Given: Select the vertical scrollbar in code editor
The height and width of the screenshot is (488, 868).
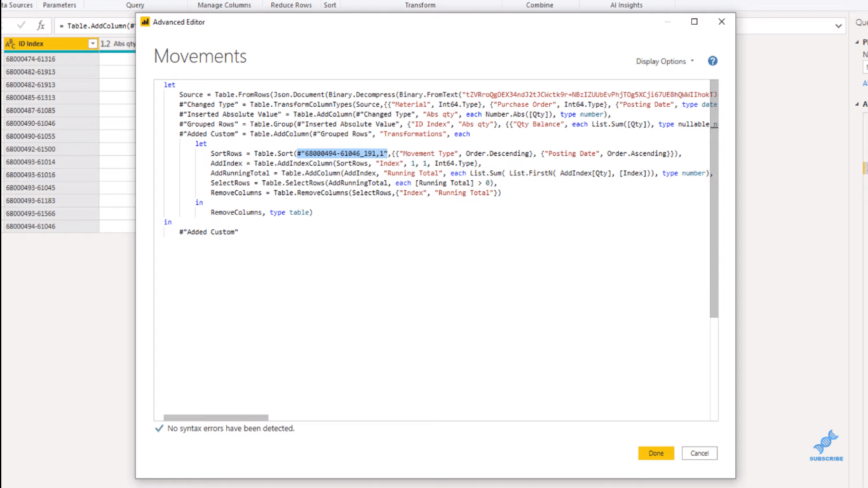Looking at the screenshot, I should (714, 199).
